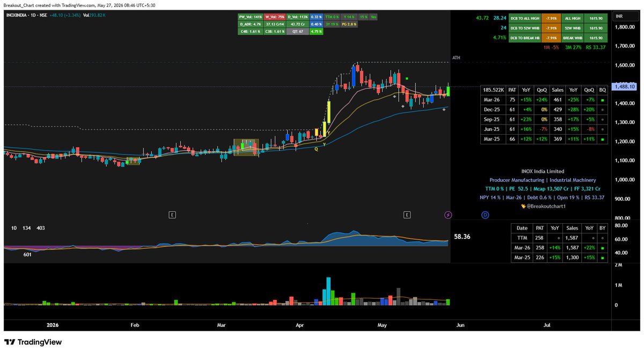Image resolution: width=644 pixels, height=353 pixels.
Task: Click the May earnings E marker
Action: (x=407, y=215)
